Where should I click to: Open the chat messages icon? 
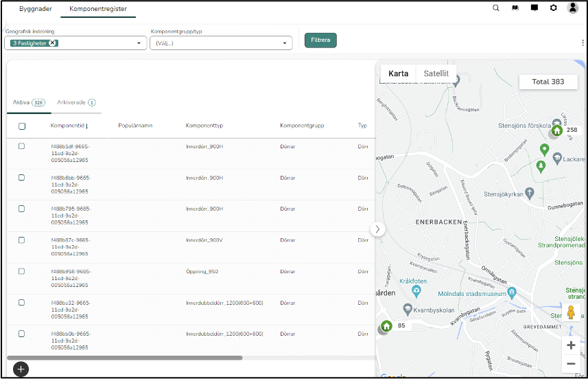[534, 8]
